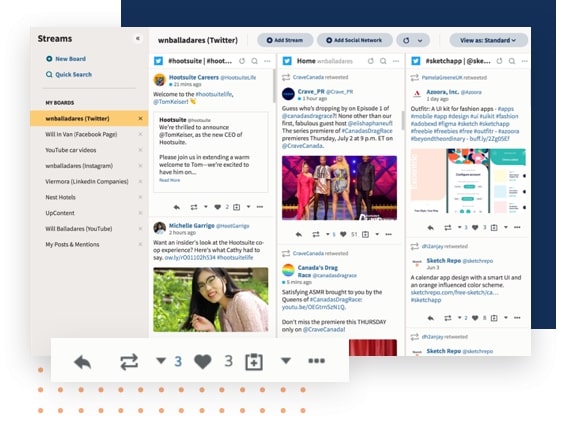
Task: Reply to the Azoora, Inc. tweet
Action: [431, 227]
